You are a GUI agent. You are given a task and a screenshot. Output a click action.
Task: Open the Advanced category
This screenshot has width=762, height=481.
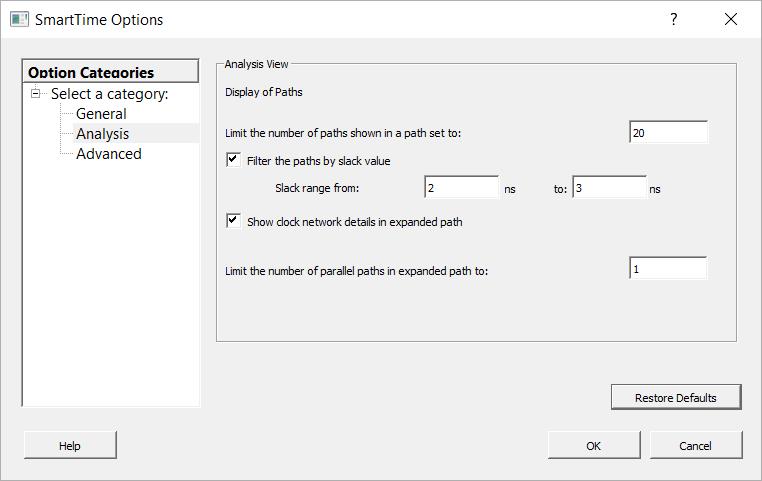click(x=108, y=154)
